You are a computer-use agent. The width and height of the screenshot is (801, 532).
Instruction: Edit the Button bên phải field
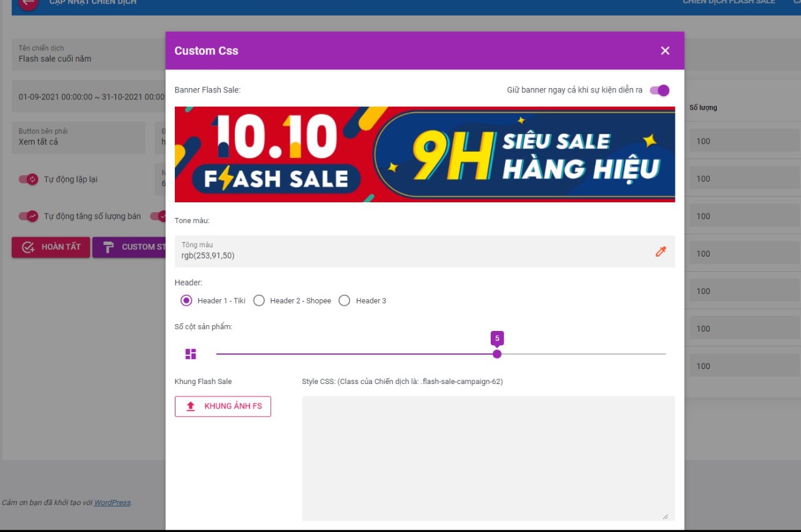(79, 137)
